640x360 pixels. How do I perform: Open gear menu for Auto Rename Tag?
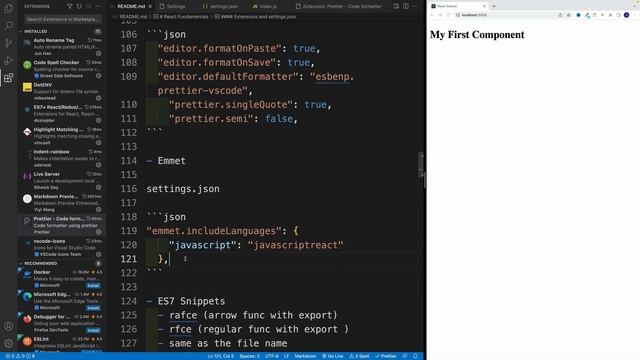(98, 53)
